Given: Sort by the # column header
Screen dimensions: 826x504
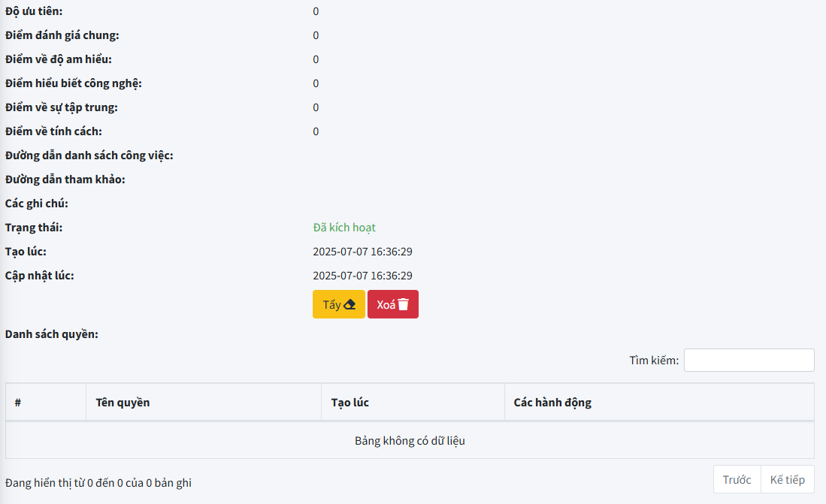Looking at the screenshot, I should tap(46, 403).
